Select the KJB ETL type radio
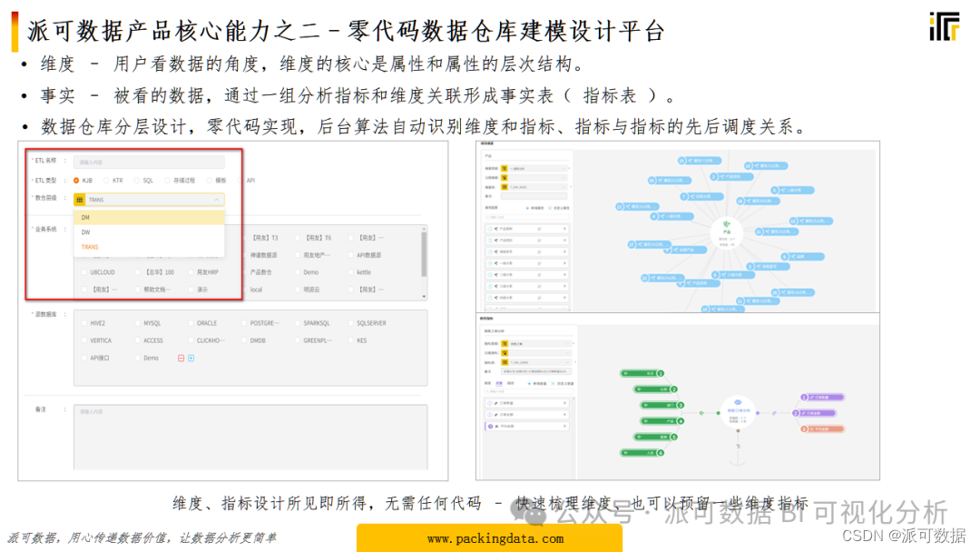Viewport: 980px width, 552px height. 76,180
